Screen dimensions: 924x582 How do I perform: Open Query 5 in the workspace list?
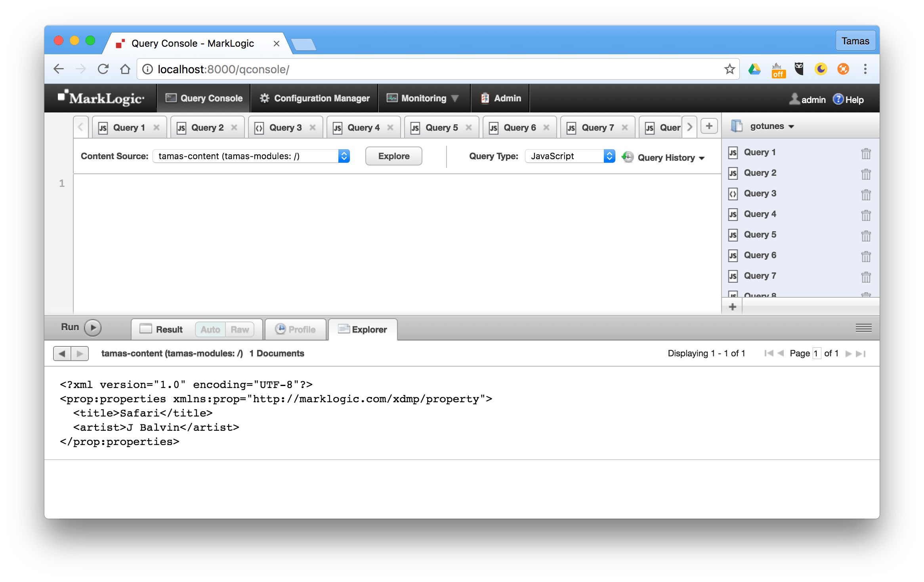(x=760, y=234)
